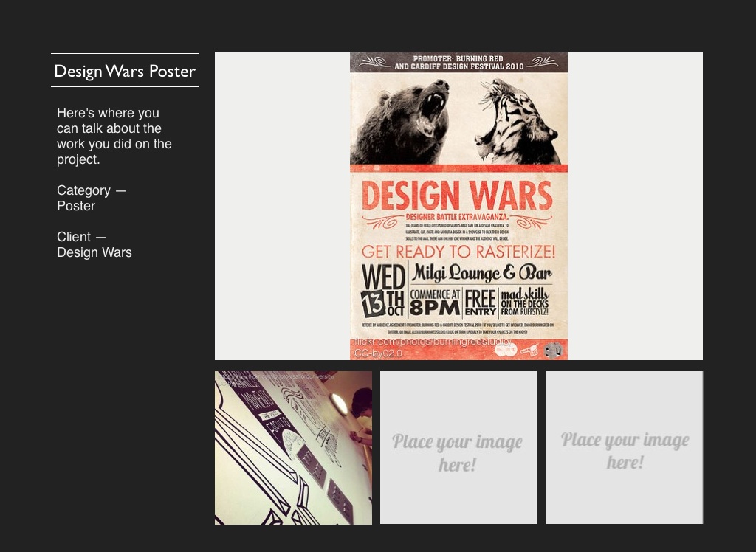Click the Category — Poster label

point(92,198)
